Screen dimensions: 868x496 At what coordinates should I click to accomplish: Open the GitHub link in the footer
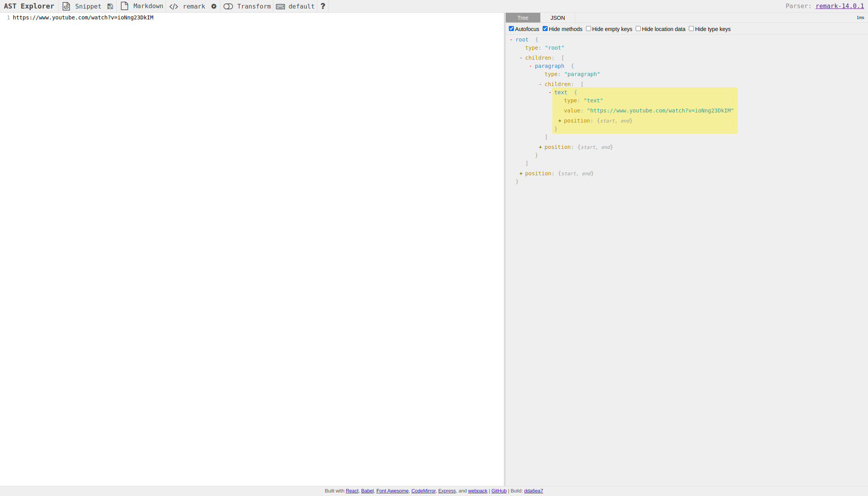[499, 491]
